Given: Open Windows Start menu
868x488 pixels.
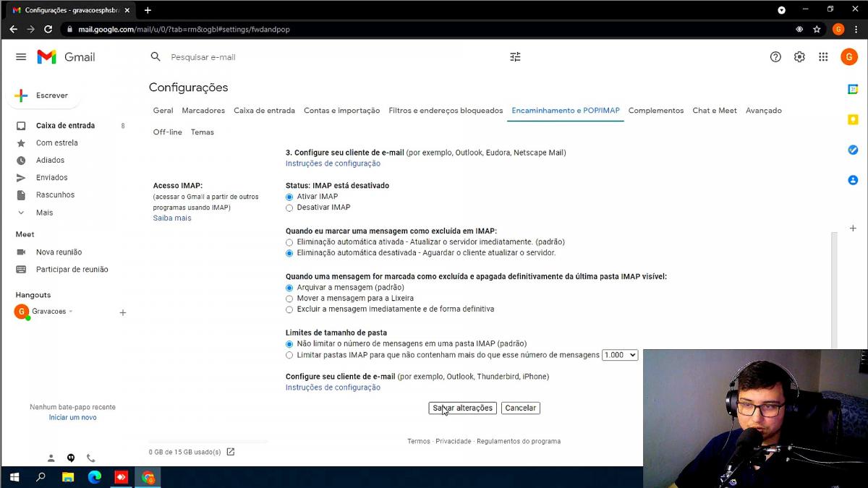Looking at the screenshot, I should click(14, 477).
